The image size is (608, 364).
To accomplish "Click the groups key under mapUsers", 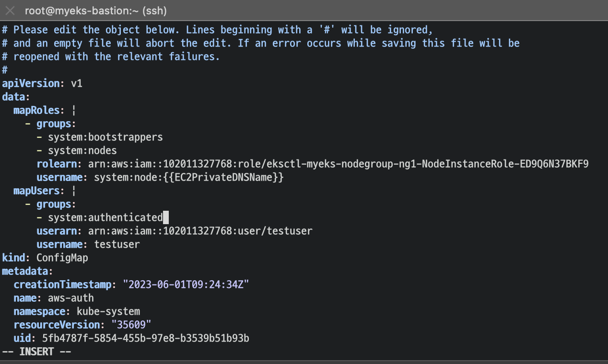I will (54, 204).
